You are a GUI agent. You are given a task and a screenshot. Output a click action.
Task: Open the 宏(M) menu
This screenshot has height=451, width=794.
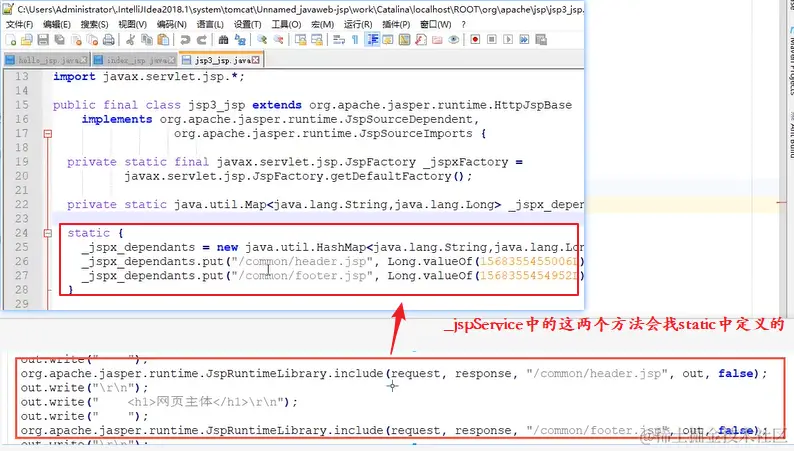(x=323, y=24)
